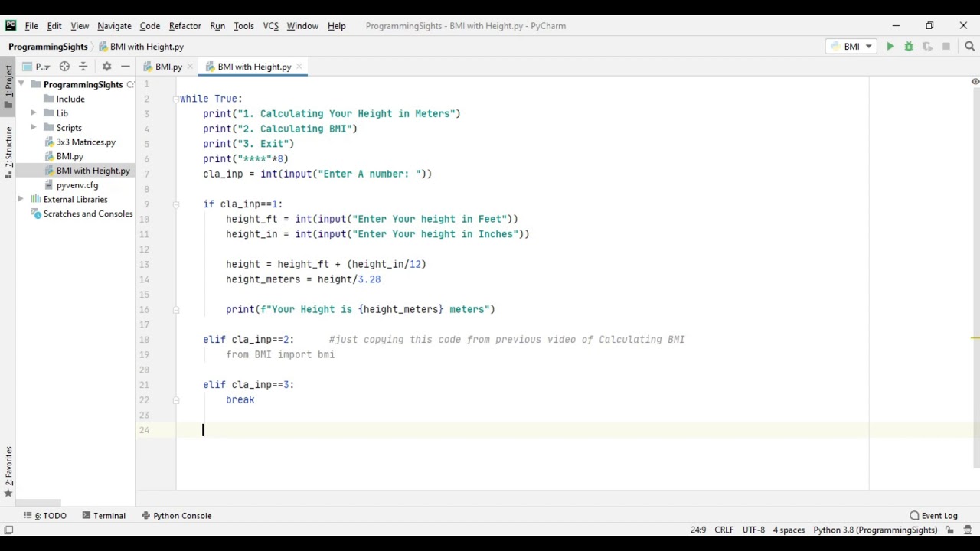Expand the Scripts folder
Image resolution: width=980 pixels, height=551 pixels.
[34, 128]
